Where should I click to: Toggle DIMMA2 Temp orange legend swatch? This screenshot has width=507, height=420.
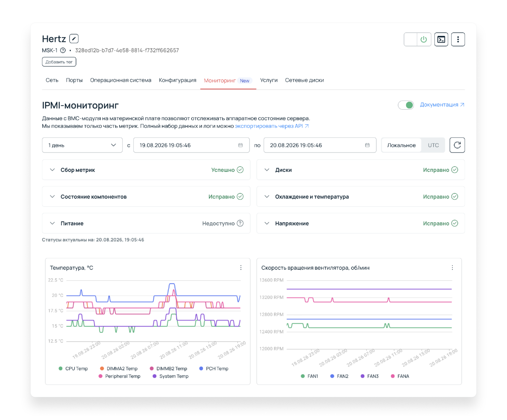click(x=102, y=368)
